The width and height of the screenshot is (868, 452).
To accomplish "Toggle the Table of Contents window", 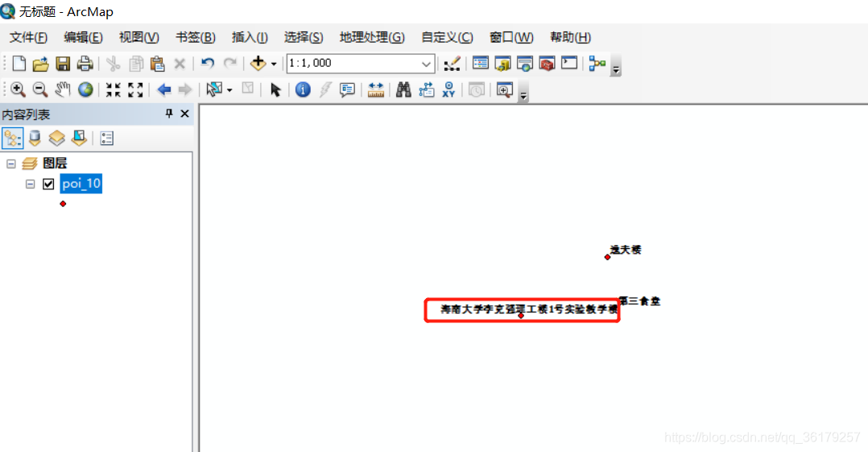I will (481, 63).
